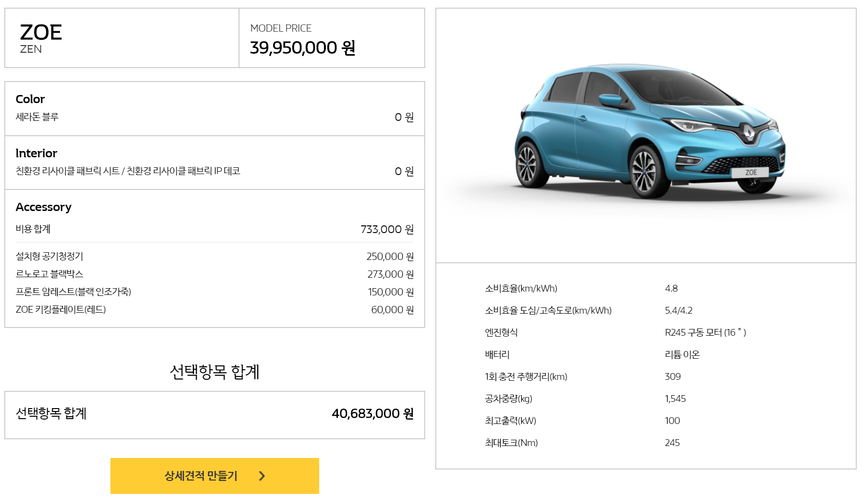The image size is (862, 504).
Task: Select the ZOE 키킹플레이트(레드) row
Action: click(215, 309)
